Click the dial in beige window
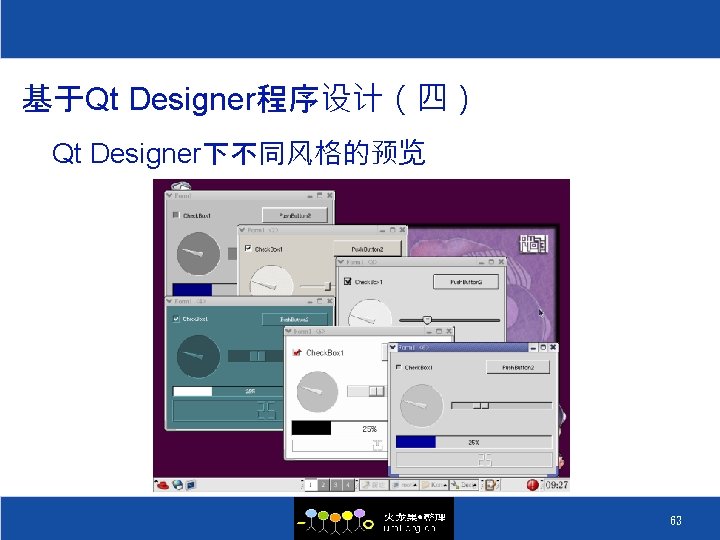720x540 pixels. [271, 281]
